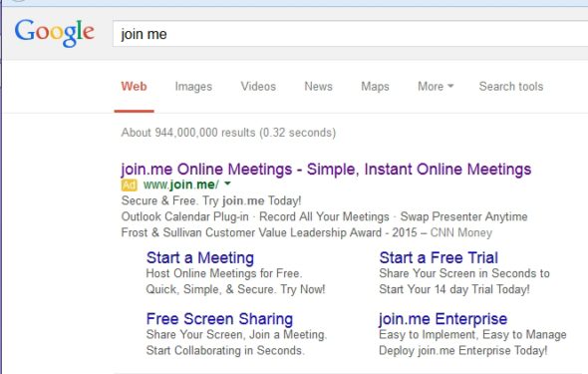
Task: Switch to the Videos tab
Action: (258, 87)
